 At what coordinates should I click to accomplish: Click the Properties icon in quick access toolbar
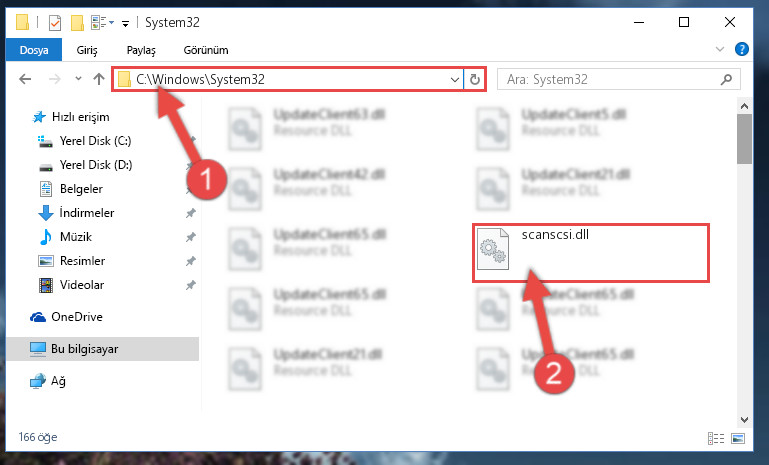tap(54, 23)
